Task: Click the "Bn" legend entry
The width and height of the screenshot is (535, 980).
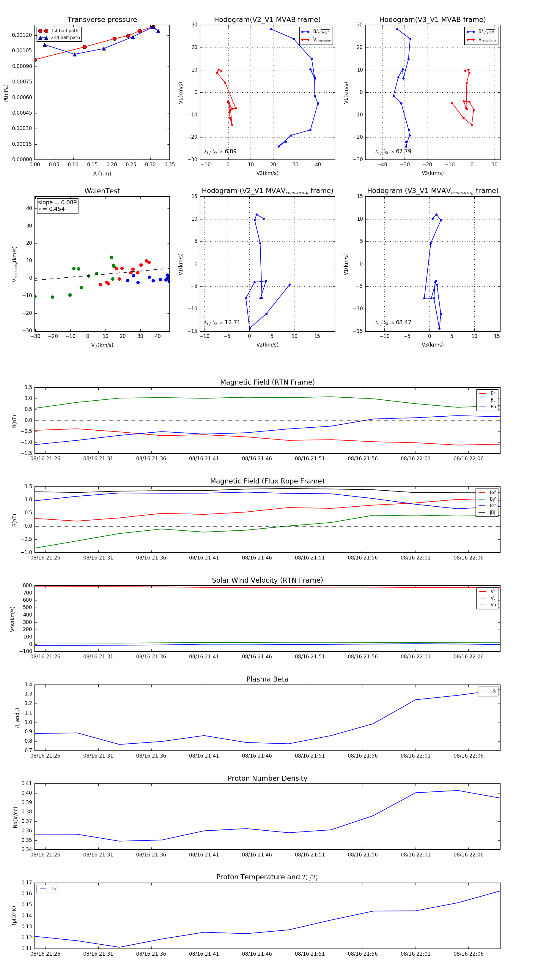Action: tap(488, 407)
